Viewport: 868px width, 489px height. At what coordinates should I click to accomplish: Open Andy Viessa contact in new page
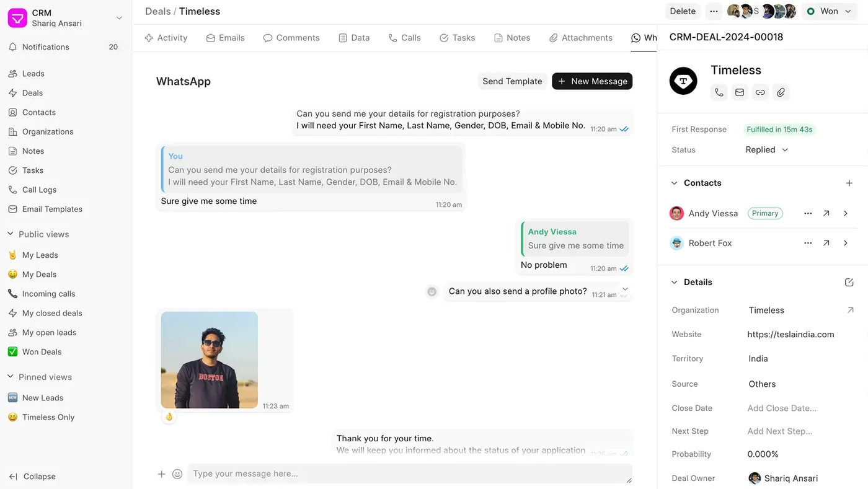[826, 213]
